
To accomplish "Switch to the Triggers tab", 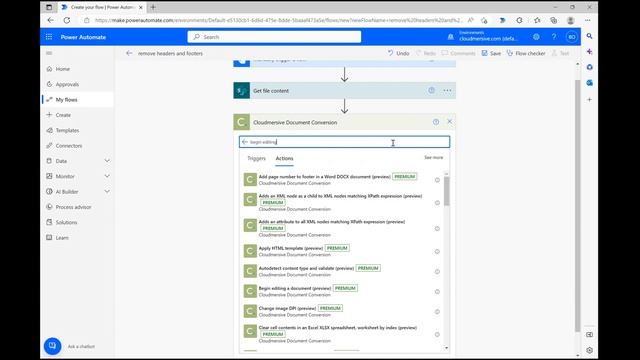I will pos(256,158).
